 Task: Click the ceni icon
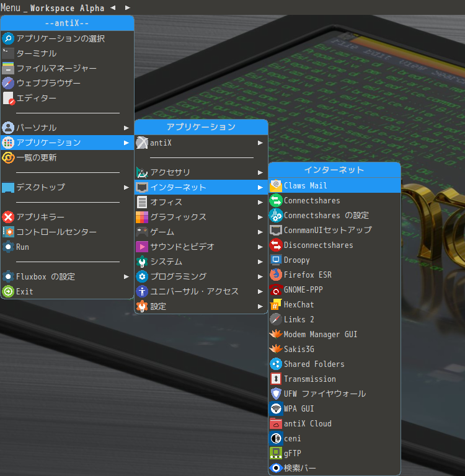tap(276, 438)
